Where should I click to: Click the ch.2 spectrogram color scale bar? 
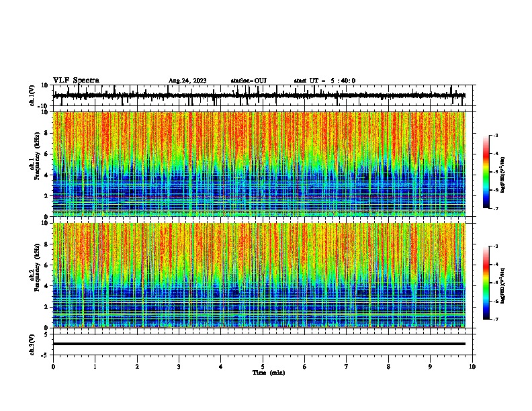click(486, 283)
